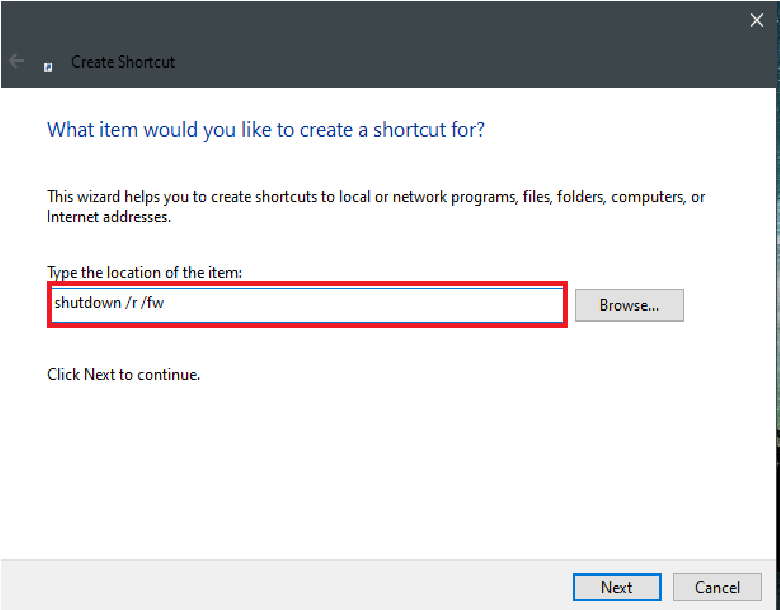Continue the wizard with the Next button
Viewport: 780px width, 610px height.
(617, 587)
